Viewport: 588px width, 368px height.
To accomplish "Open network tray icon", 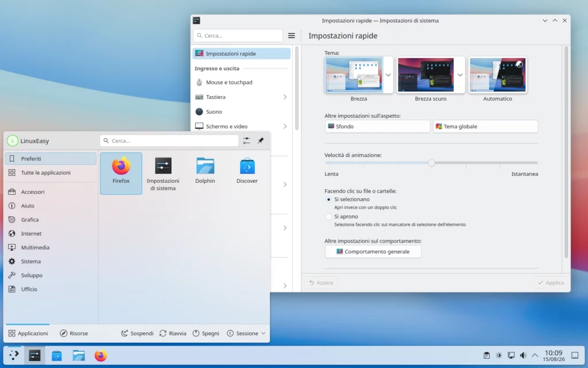I will 511,355.
